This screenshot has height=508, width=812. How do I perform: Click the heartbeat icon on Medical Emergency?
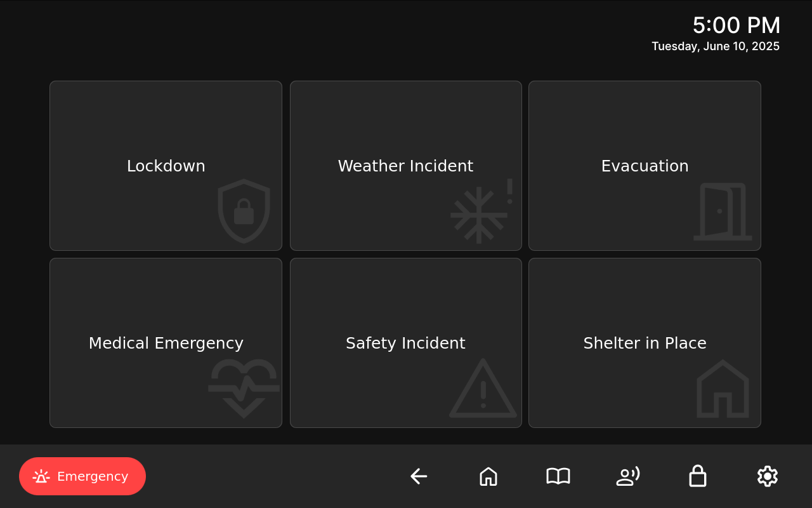coord(244,387)
